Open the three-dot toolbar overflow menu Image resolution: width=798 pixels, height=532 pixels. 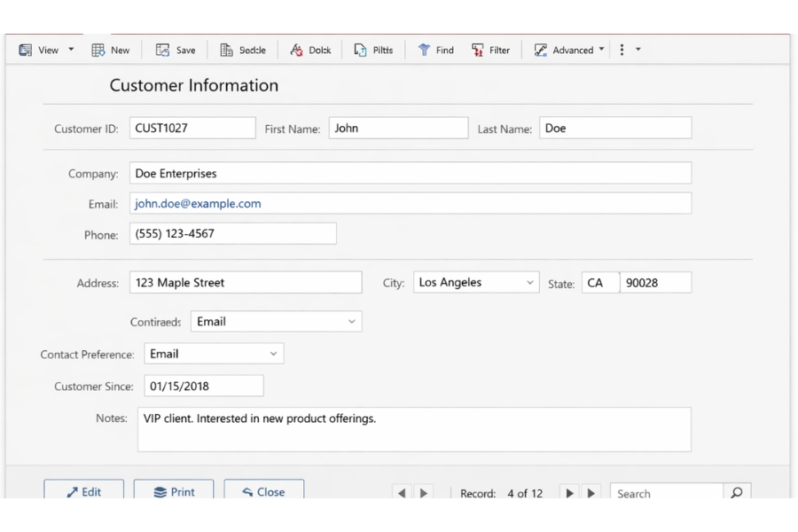622,51
